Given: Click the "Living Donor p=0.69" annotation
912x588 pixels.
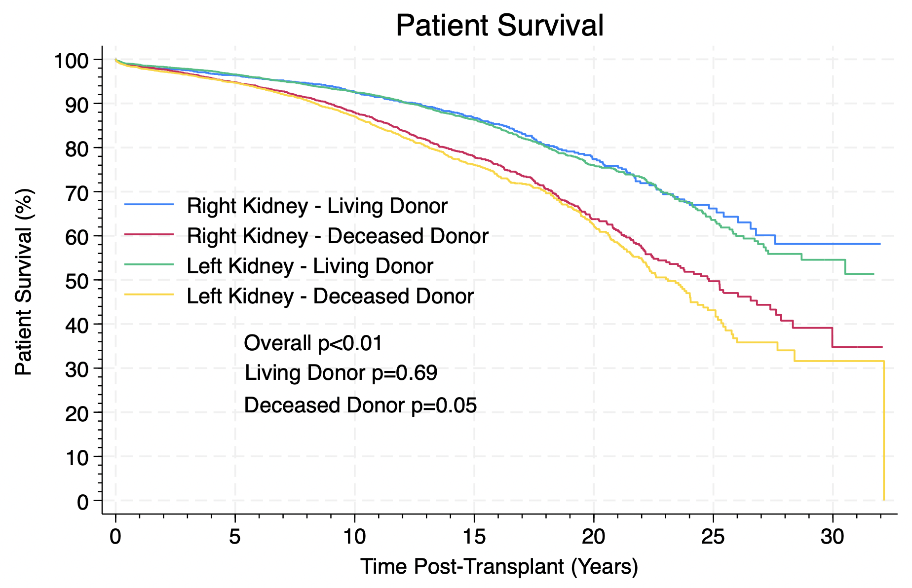Looking at the screenshot, I should pyautogui.click(x=341, y=373).
